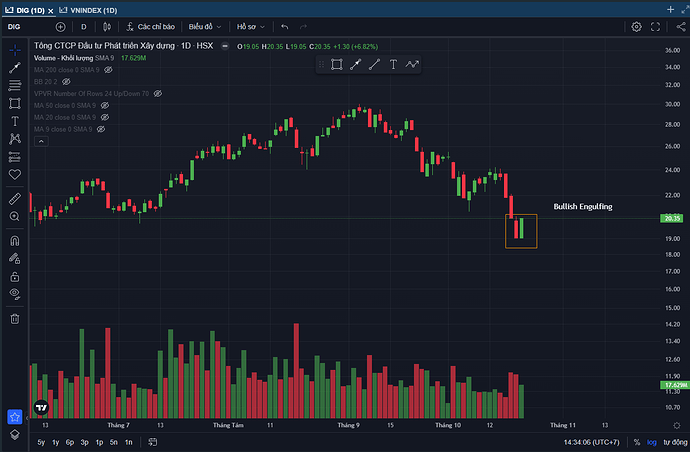Enable log scale on price axis
Screen dimensions: 690x452
652,441
